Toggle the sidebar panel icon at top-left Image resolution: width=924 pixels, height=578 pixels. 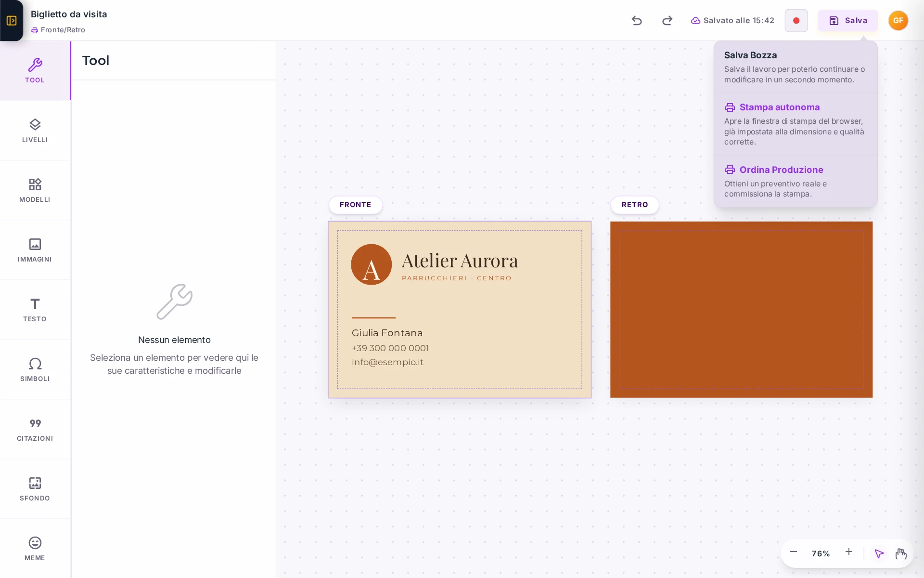click(12, 20)
